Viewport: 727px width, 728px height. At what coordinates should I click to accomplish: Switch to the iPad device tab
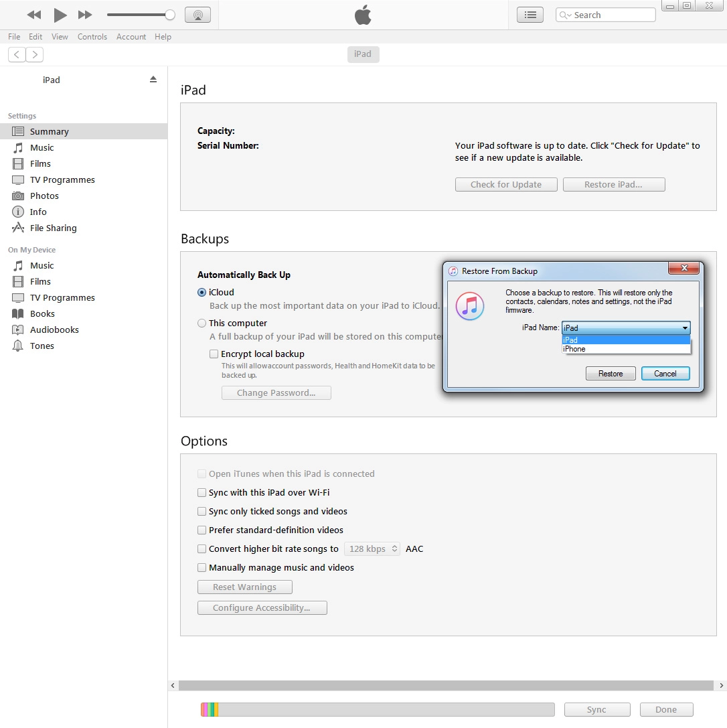(363, 54)
